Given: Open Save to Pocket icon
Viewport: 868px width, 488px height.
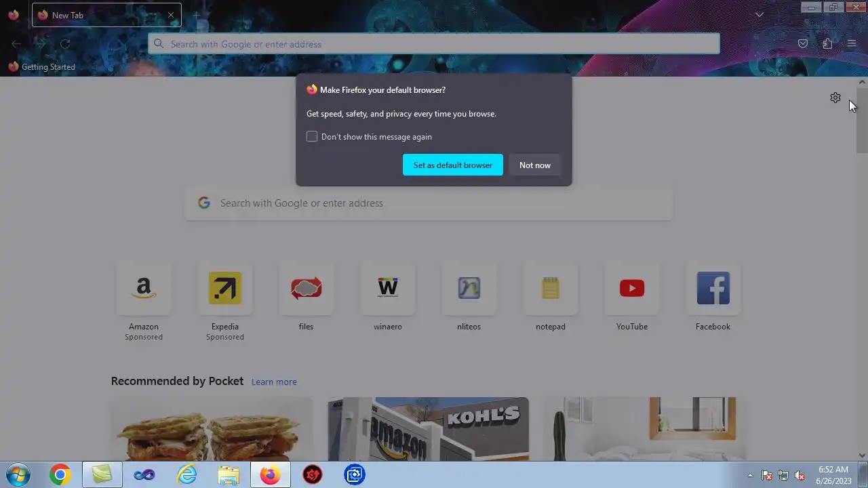Looking at the screenshot, I should tap(803, 44).
